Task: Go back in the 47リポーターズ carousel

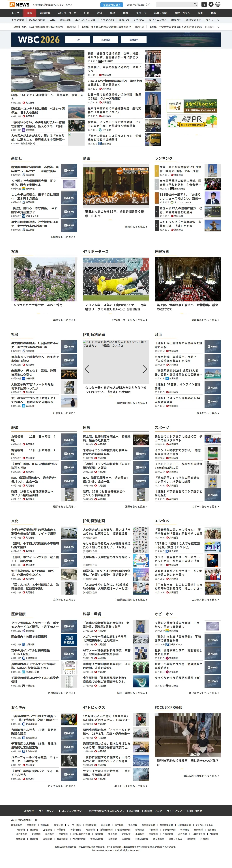Action: pyautogui.click(x=87, y=286)
